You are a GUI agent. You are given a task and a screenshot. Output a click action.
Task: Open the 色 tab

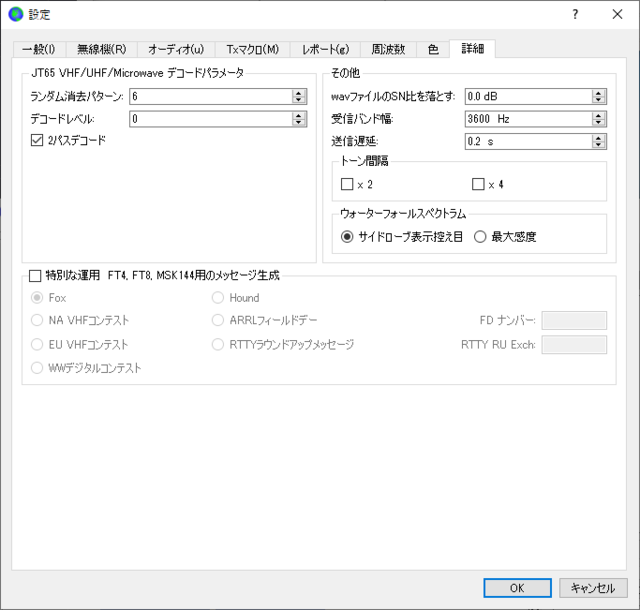pyautogui.click(x=433, y=49)
